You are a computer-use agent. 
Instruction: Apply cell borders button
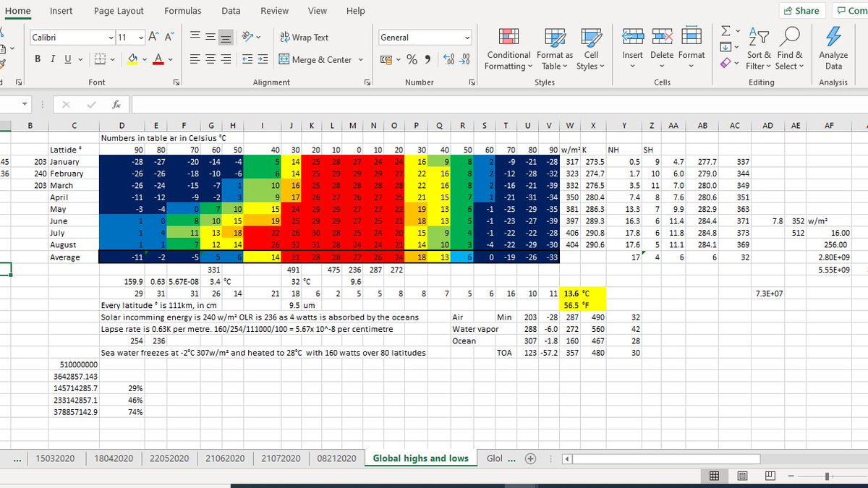(101, 60)
